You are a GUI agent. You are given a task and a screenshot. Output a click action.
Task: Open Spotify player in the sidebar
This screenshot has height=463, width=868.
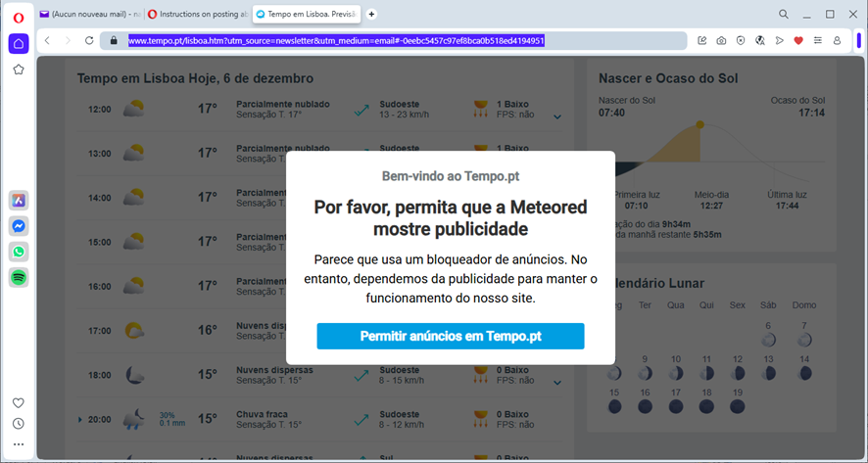(x=19, y=278)
